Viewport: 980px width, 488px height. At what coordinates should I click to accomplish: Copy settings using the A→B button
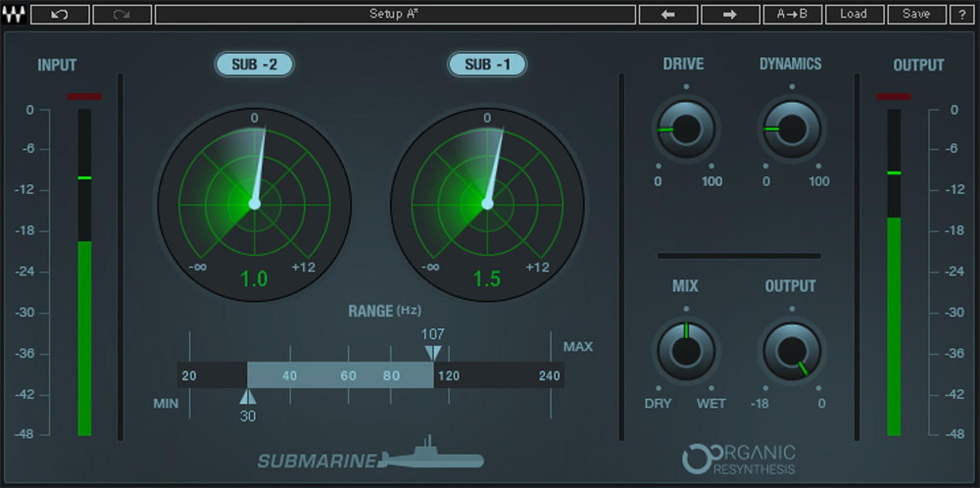(792, 14)
